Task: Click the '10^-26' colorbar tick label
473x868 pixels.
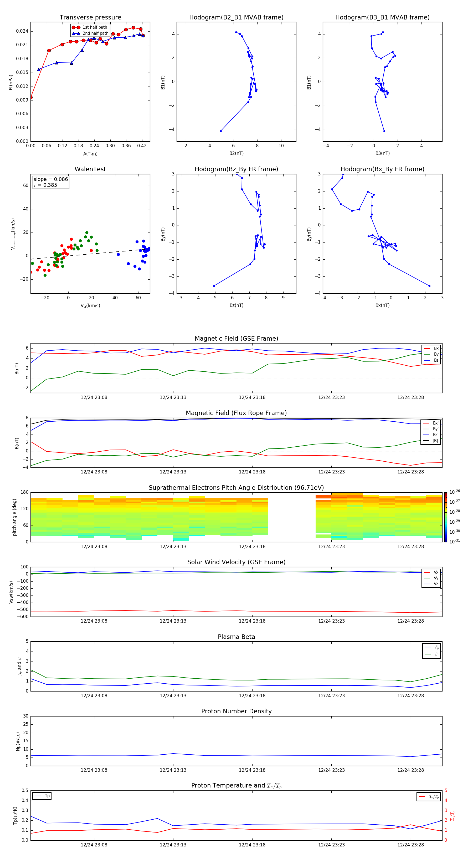Action: click(x=455, y=492)
